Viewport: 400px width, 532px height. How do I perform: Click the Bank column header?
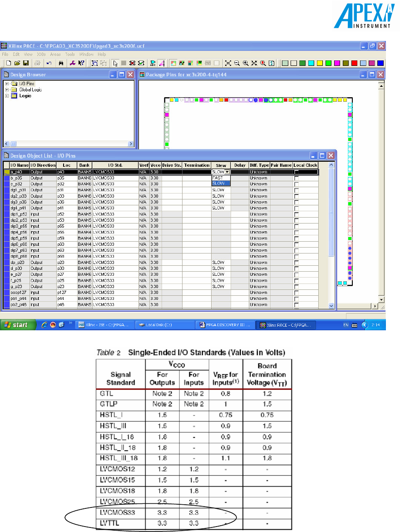click(84, 165)
